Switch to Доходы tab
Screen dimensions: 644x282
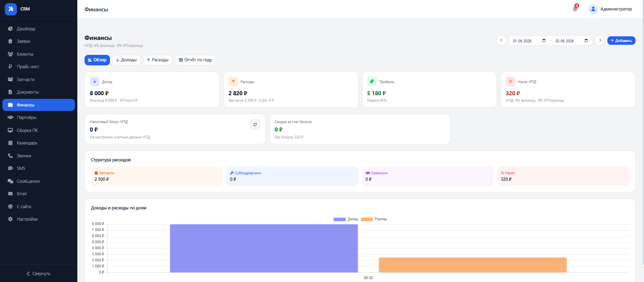click(x=126, y=60)
